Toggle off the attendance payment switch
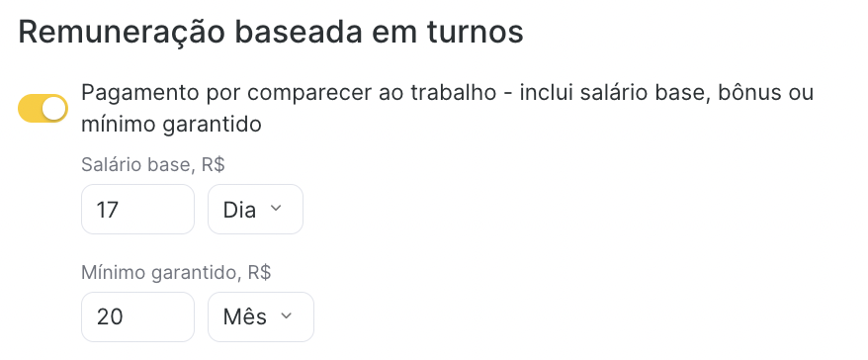 (x=43, y=108)
